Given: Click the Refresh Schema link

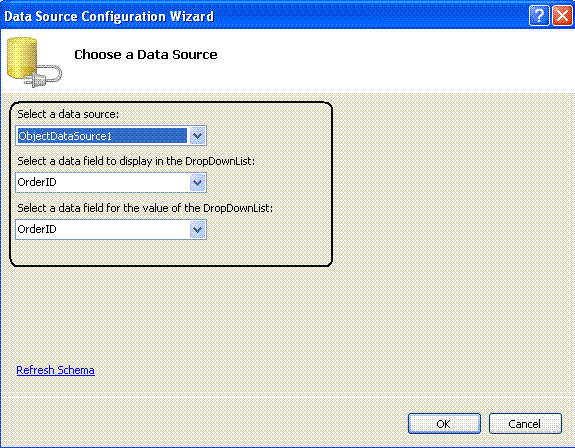Looking at the screenshot, I should (55, 370).
